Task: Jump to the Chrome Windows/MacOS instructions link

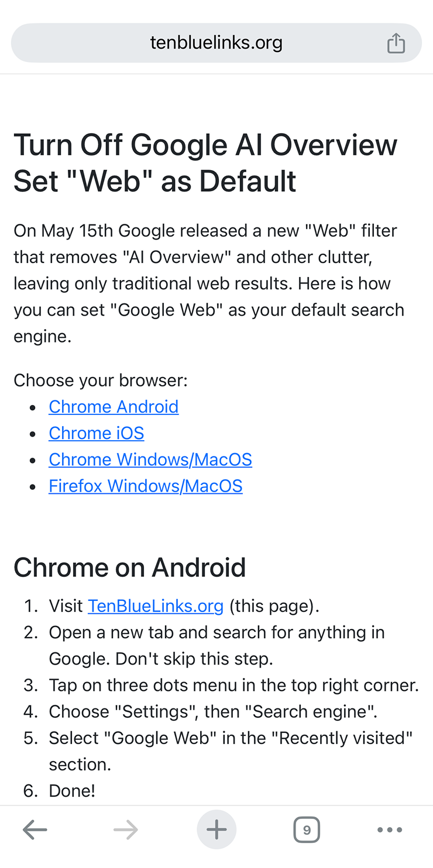Action: click(x=150, y=459)
